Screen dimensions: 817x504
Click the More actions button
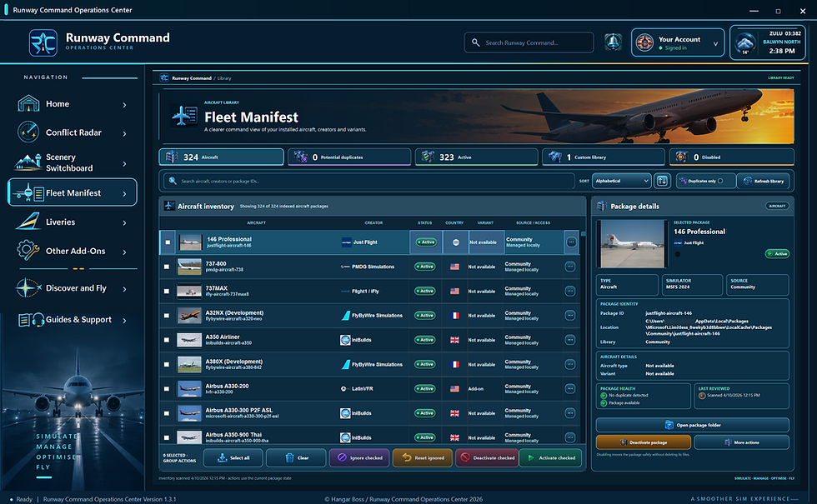(x=742, y=442)
